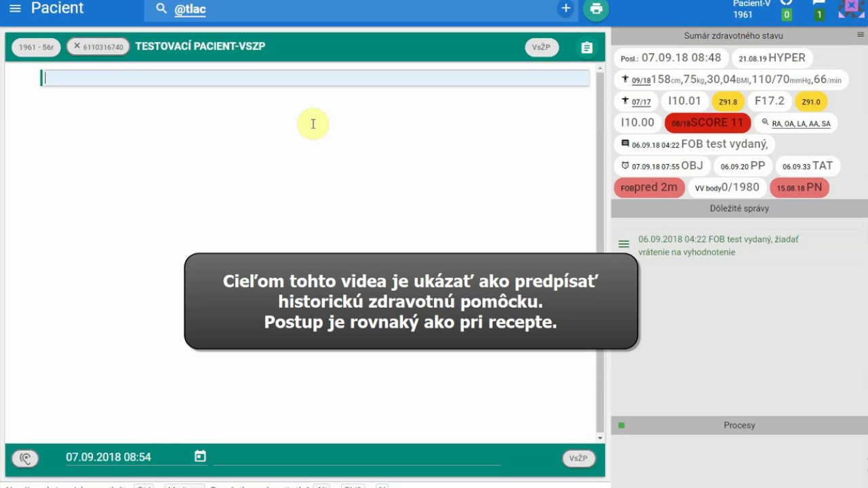The image size is (868, 488).
Task: Select the yellow Z91.0 chip
Action: pos(810,102)
